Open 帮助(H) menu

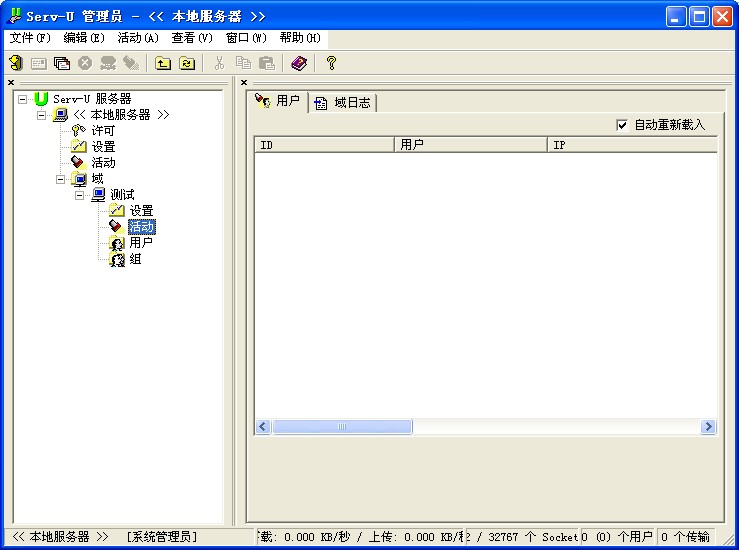pyautogui.click(x=300, y=38)
